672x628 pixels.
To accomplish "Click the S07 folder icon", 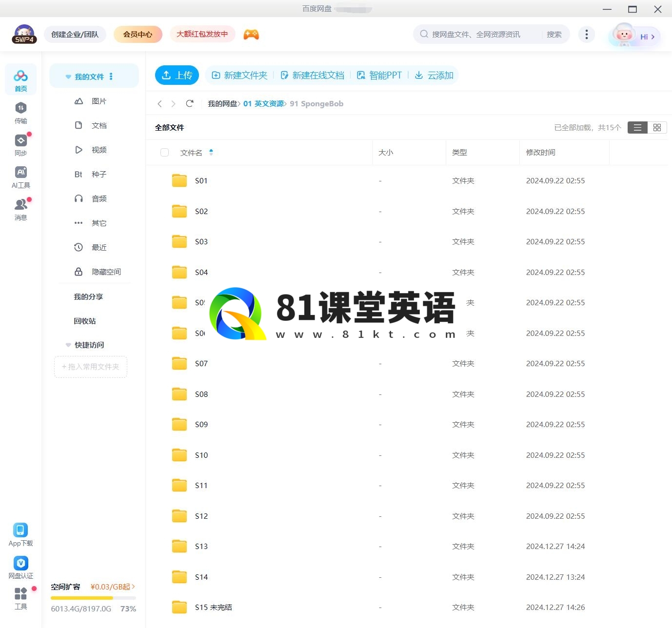I will 179,363.
